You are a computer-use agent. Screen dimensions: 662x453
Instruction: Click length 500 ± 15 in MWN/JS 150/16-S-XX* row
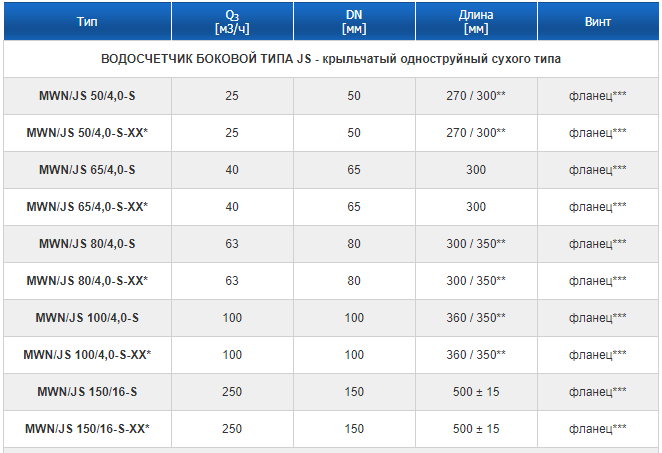click(x=476, y=429)
